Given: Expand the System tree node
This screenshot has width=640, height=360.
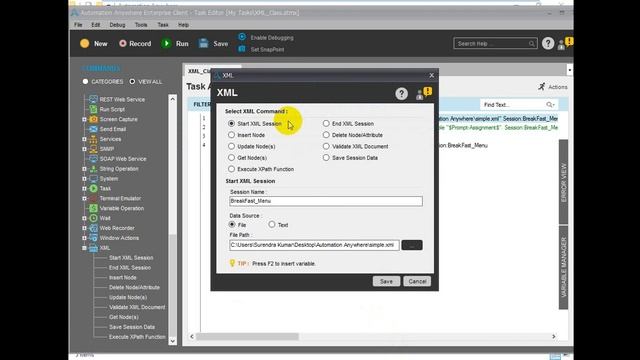Looking at the screenshot, I should click(x=84, y=178).
